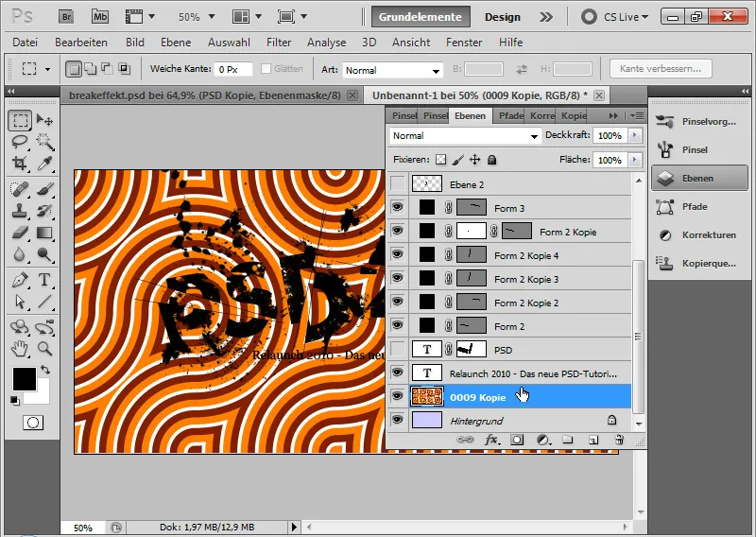Select the Dodge tool
The image size is (756, 537).
tap(44, 254)
